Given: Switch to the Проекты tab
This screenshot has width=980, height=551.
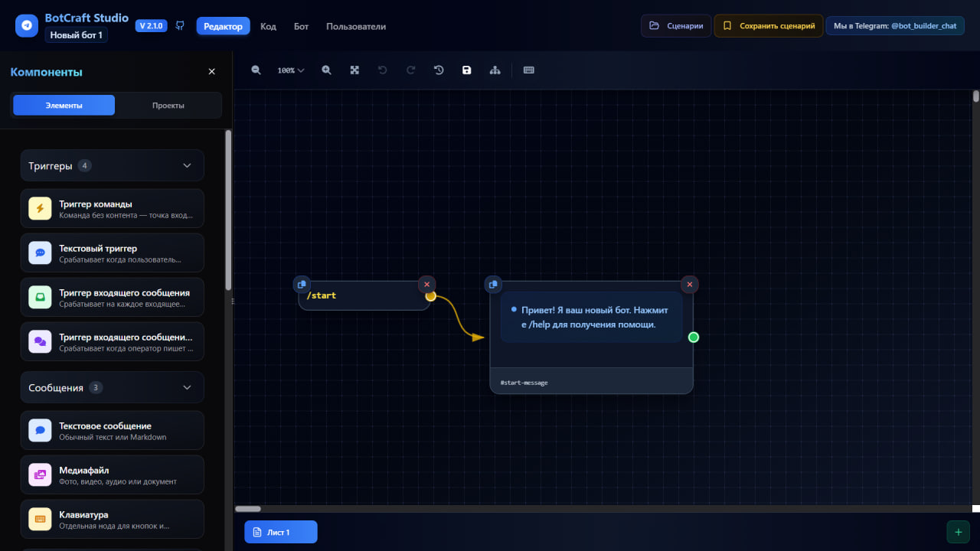Looking at the screenshot, I should (168, 105).
